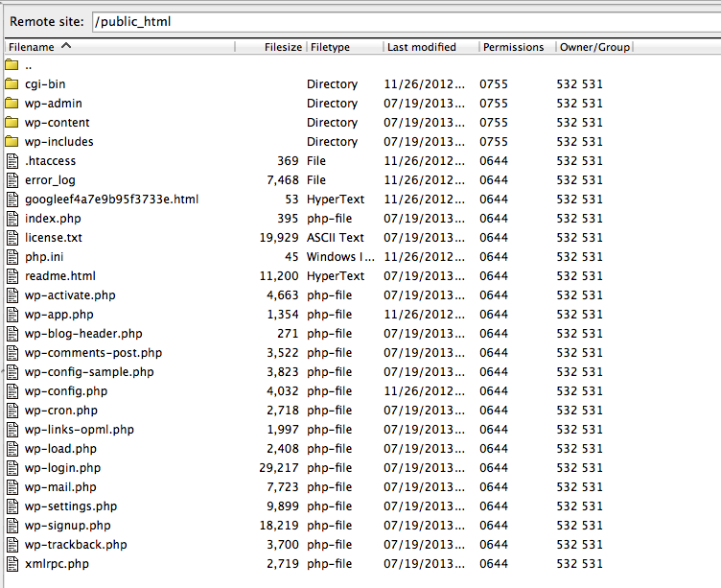Click the index.php file icon
Screen dimensions: 721x588
(x=12, y=219)
